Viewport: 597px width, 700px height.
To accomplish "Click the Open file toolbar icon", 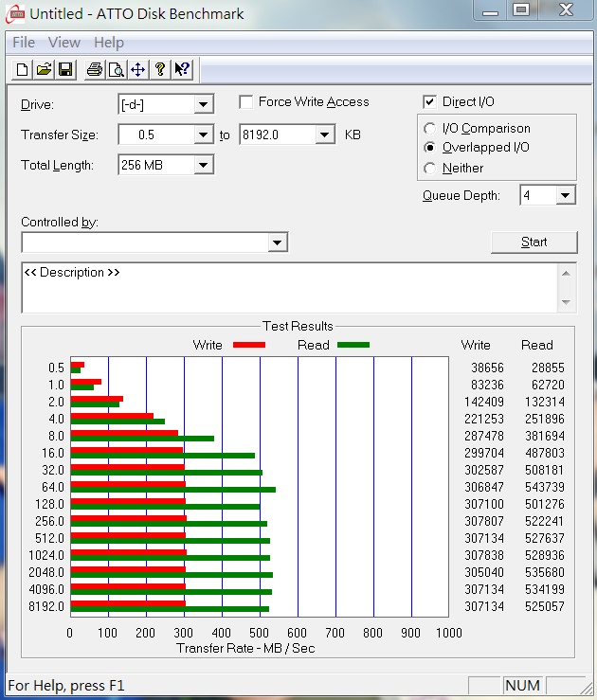I will coord(44,70).
